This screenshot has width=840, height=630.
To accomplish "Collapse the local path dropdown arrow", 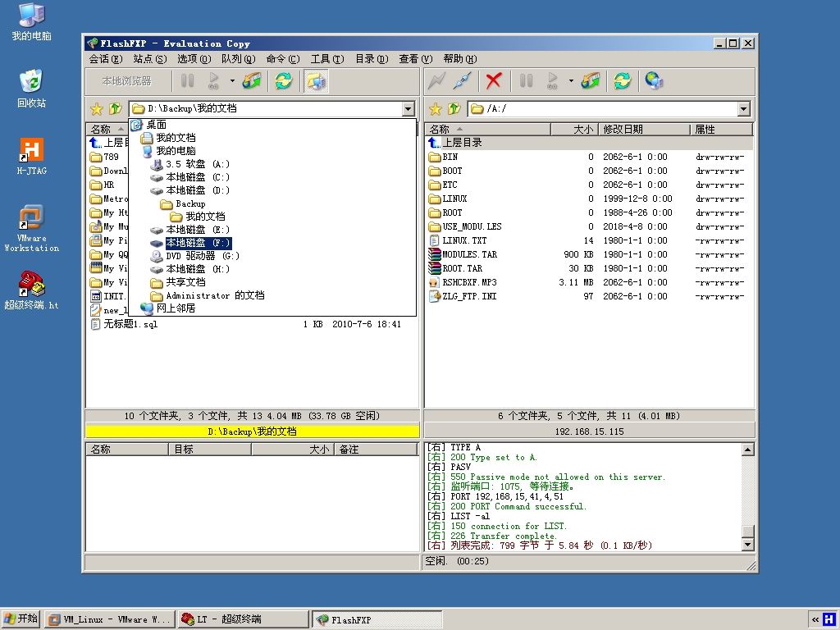I will coord(409,109).
